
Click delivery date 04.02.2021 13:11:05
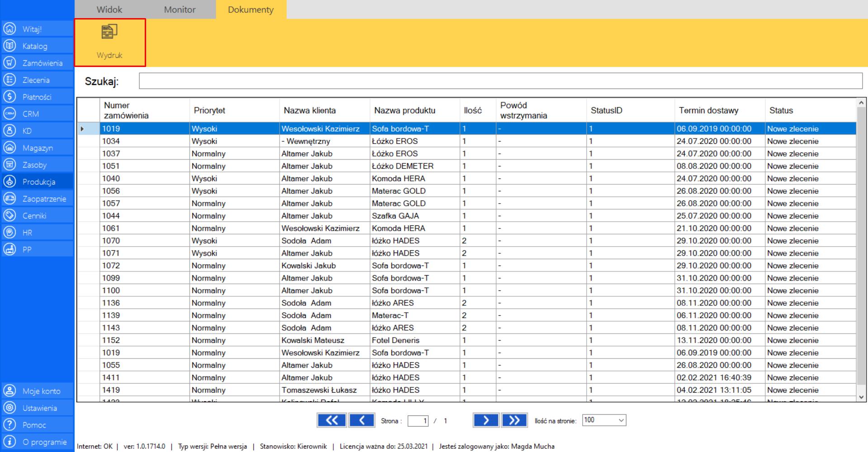tap(720, 390)
